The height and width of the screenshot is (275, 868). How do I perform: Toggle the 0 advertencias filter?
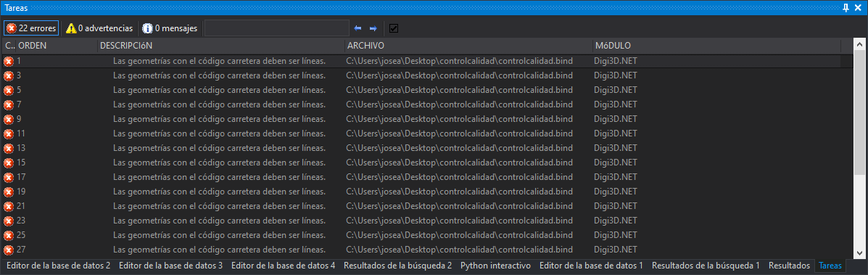[x=99, y=28]
